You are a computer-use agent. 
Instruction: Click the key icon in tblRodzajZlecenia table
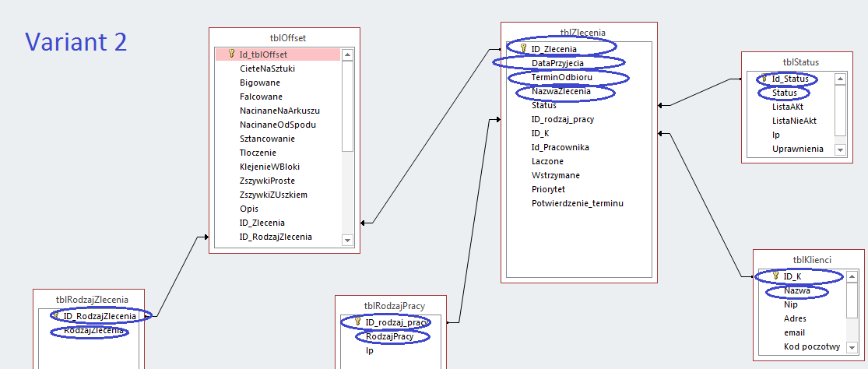tap(55, 315)
